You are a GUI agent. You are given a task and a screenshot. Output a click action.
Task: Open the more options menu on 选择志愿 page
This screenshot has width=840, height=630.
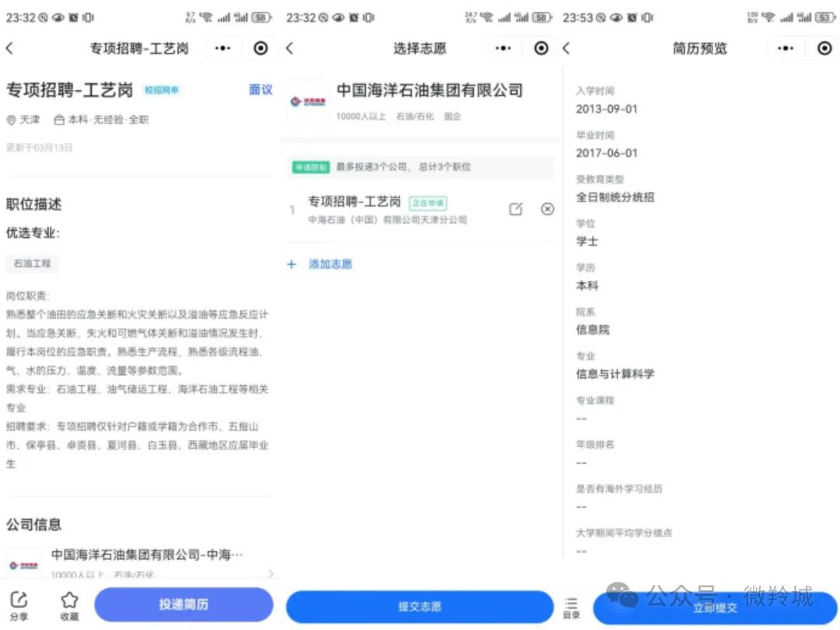pyautogui.click(x=502, y=47)
